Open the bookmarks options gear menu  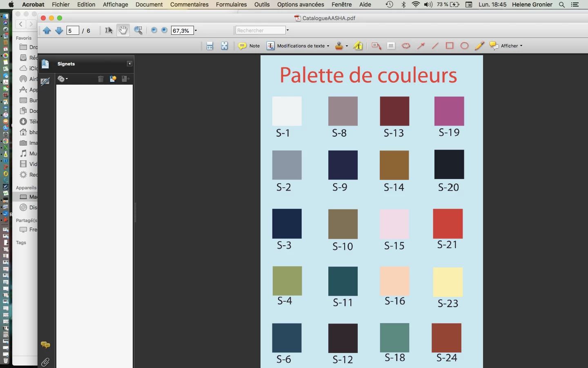click(x=62, y=79)
